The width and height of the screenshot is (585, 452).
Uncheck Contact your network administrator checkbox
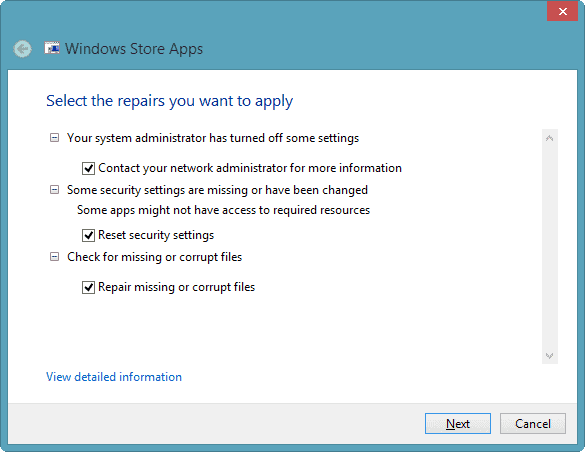click(88, 169)
